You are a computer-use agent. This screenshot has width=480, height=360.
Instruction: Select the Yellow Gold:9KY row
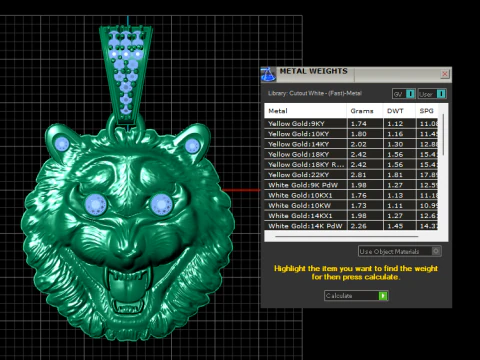point(351,124)
